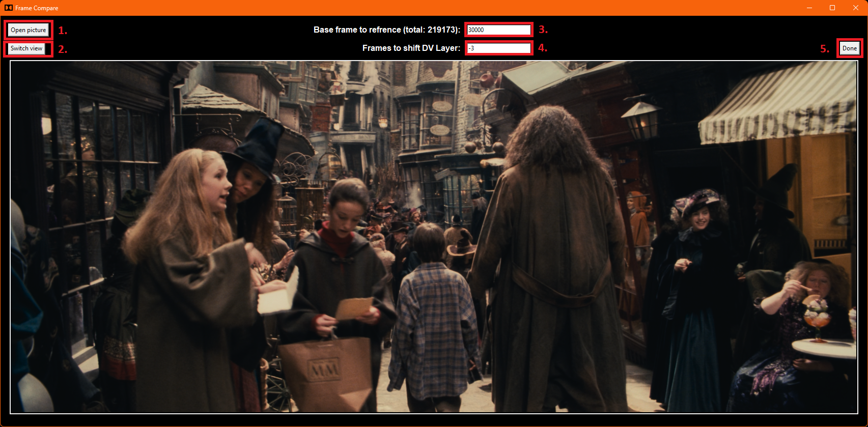Click the movie frame preview image

434,237
